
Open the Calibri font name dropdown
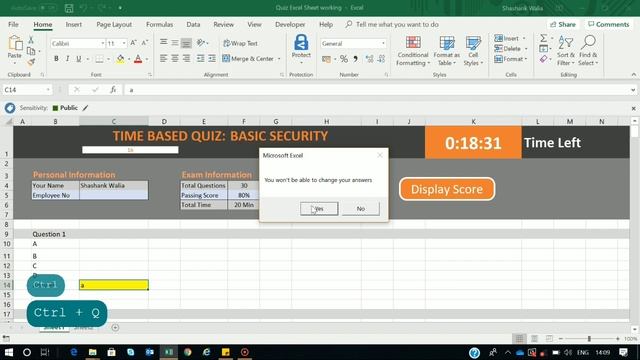102,43
